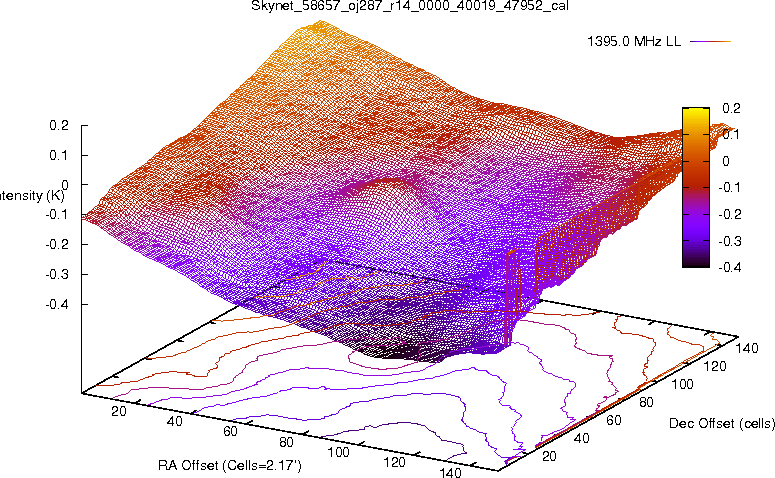The width and height of the screenshot is (775, 478).
Task: Click the -0.3 tick on the Intensity axis
Action: click(57, 274)
